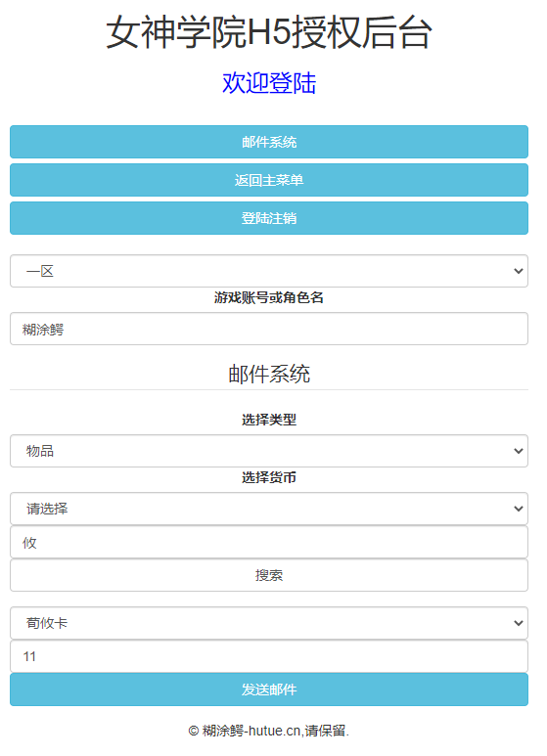The height and width of the screenshot is (756, 547).
Task: Open the item dropdown showing 荀攸卡
Action: coord(269,623)
